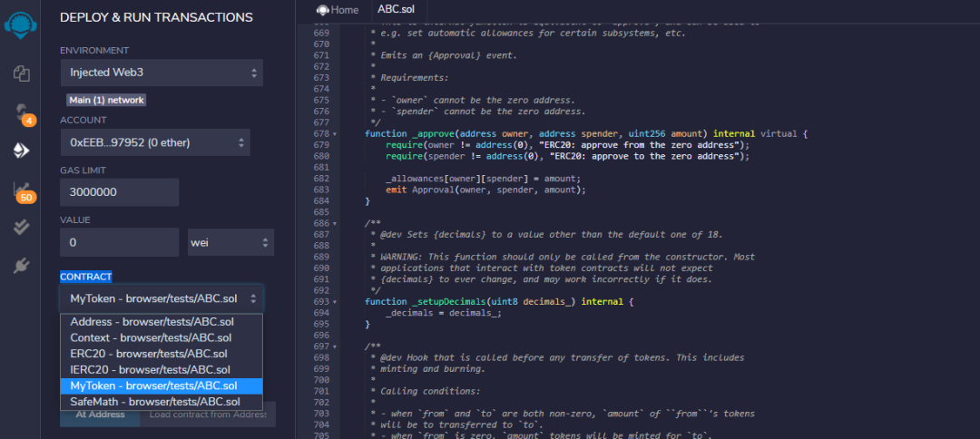
Task: Click the Remix logo icon
Action: [20, 23]
